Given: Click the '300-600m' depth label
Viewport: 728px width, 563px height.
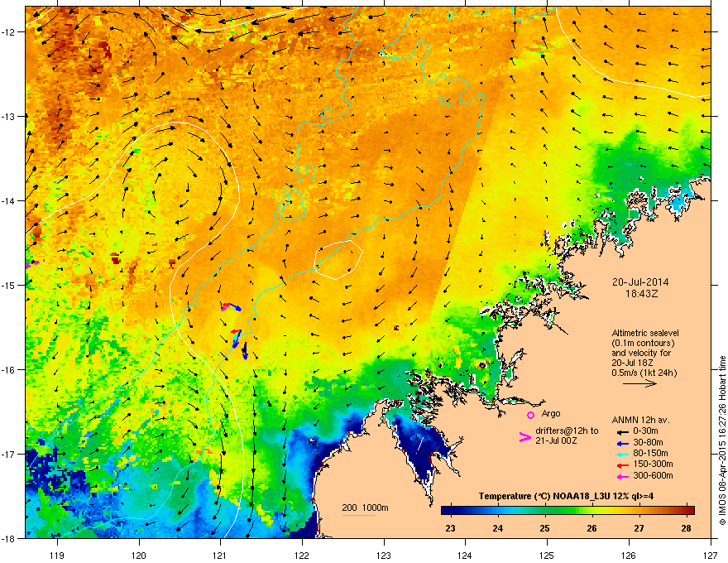Looking at the screenshot, I should pyautogui.click(x=653, y=475).
